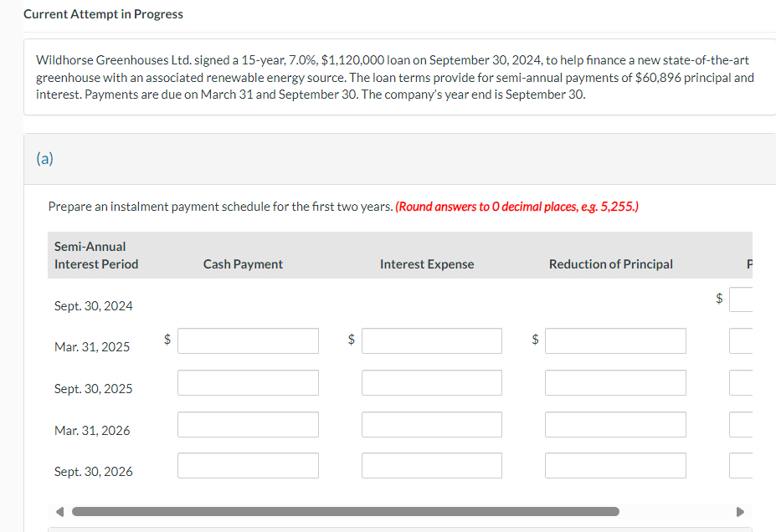Click the Cash Payment field for Sept. 30, 2026

pos(248,465)
